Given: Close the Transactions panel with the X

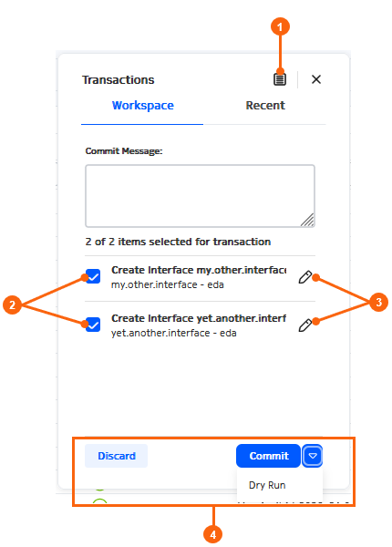Looking at the screenshot, I should pos(316,79).
